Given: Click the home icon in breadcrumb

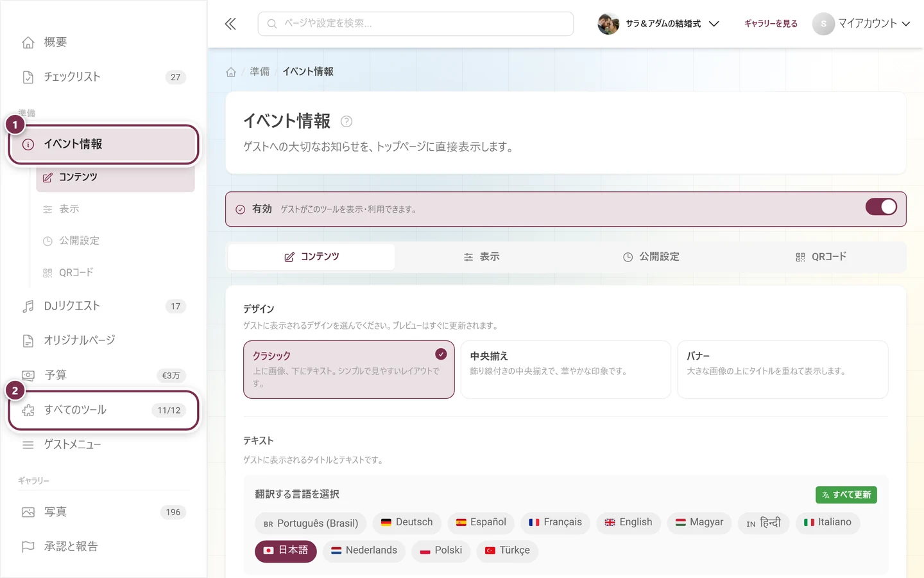Looking at the screenshot, I should pyautogui.click(x=231, y=72).
